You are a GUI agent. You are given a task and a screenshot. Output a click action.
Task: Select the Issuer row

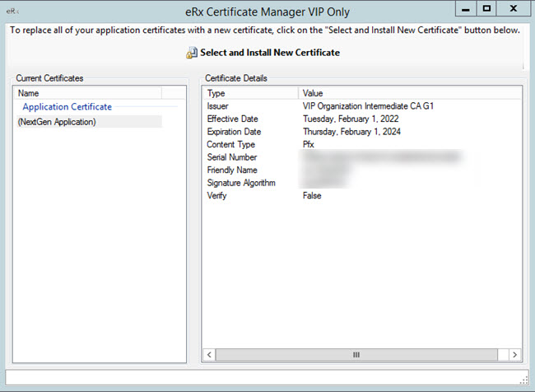[362, 106]
